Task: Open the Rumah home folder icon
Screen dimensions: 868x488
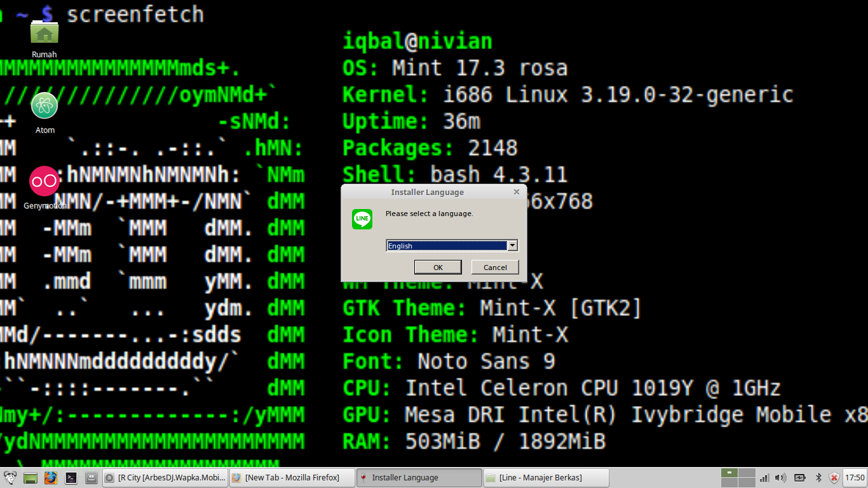Action: tap(44, 32)
